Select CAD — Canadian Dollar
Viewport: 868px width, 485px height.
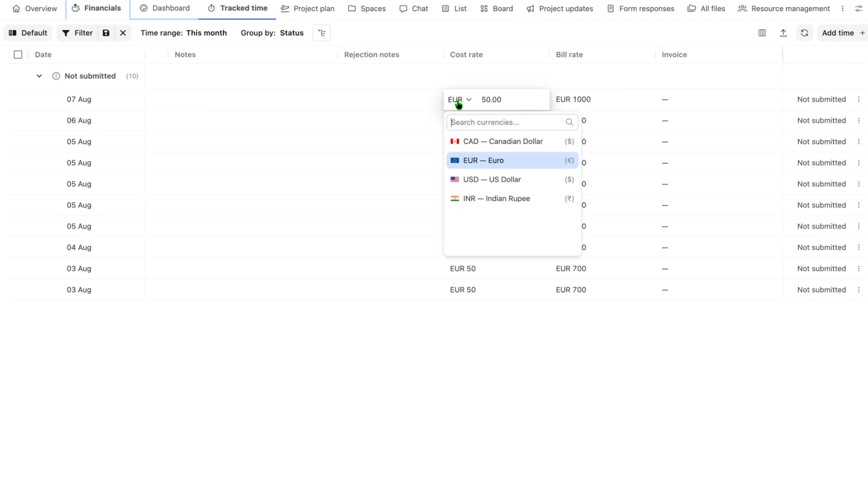coord(512,142)
